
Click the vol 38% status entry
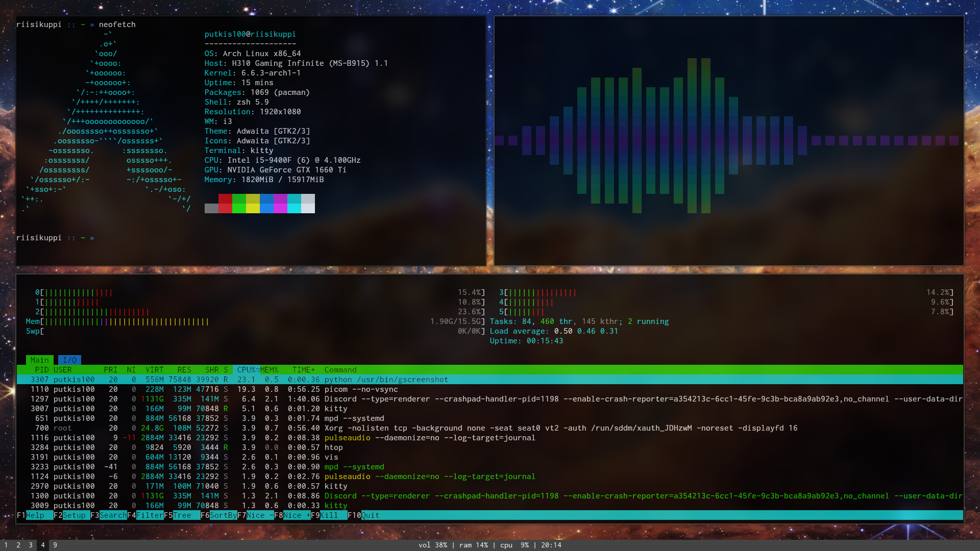click(x=433, y=545)
